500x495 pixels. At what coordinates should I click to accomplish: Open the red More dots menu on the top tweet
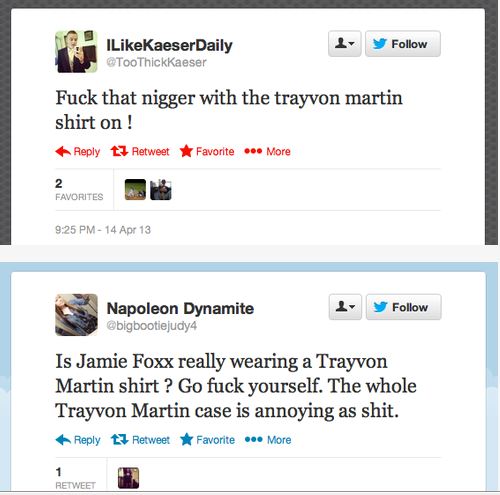tap(253, 151)
